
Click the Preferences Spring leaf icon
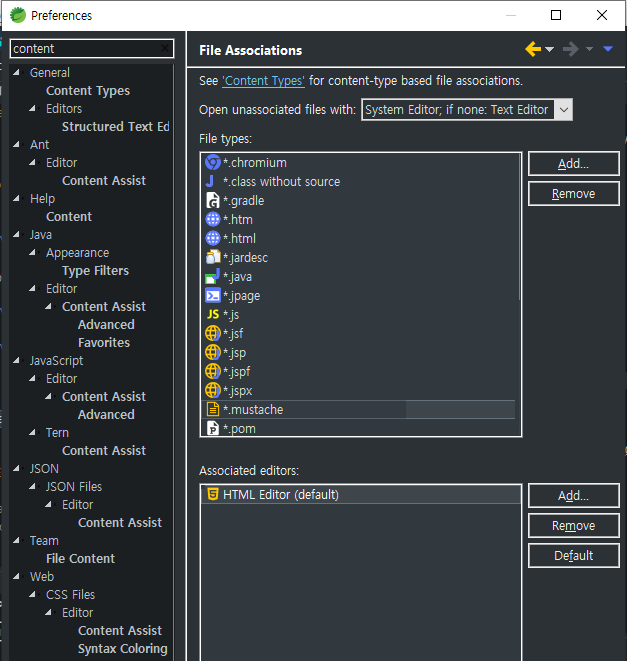coord(18,15)
